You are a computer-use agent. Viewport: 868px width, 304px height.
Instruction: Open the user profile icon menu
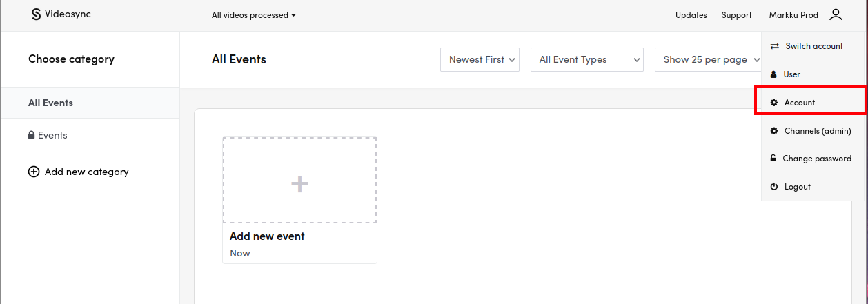(x=836, y=14)
